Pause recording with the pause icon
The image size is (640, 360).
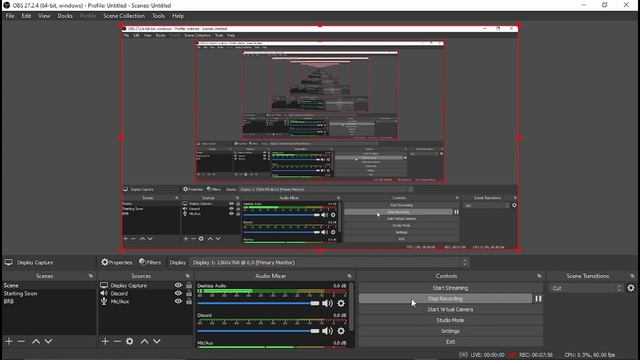pos(538,299)
